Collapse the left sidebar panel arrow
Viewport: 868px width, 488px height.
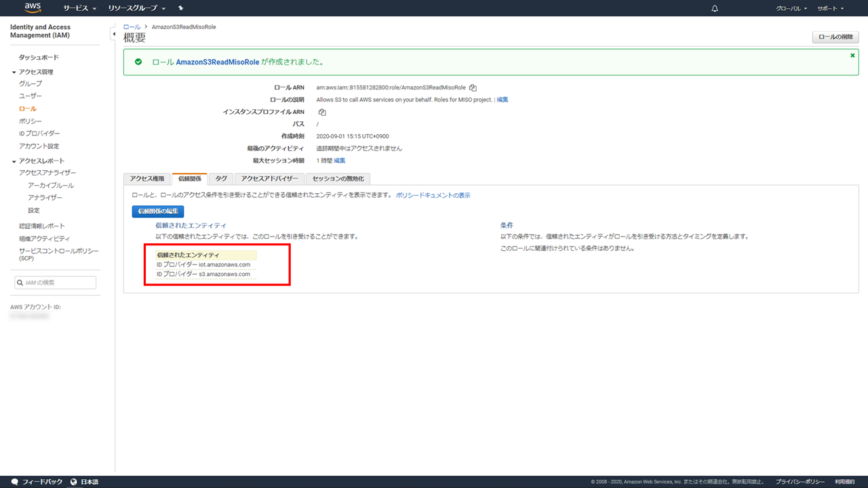coord(113,34)
